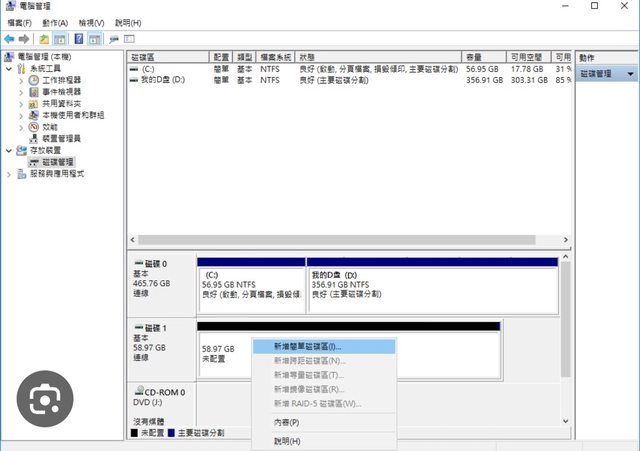Viewport: 640px width, 451px height.
Task: Collapse the 存放裝置 tree node
Action: click(x=10, y=151)
